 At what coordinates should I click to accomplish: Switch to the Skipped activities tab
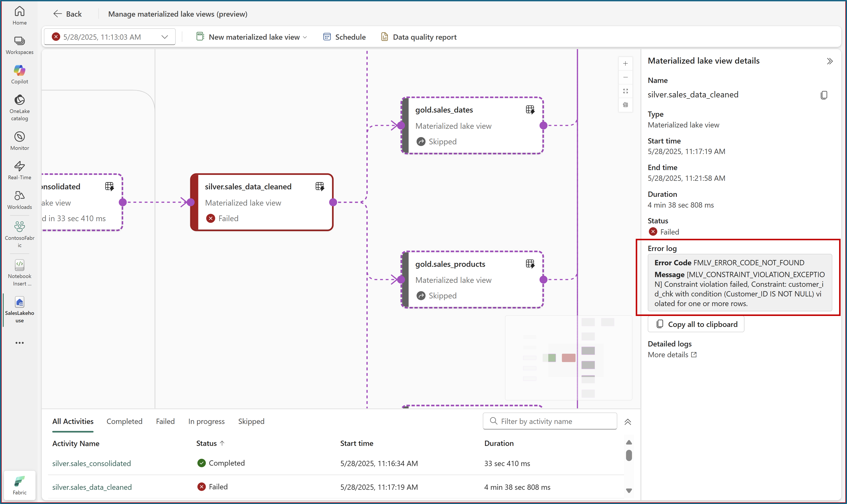coord(251,421)
